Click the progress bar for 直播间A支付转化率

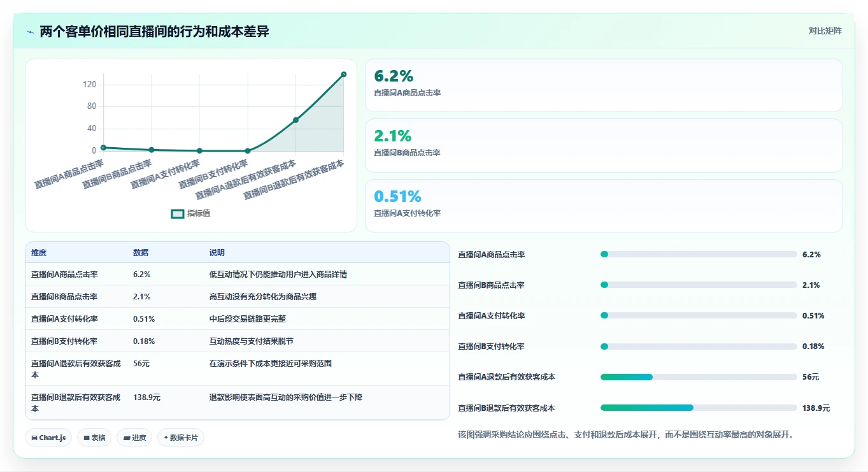tap(699, 315)
